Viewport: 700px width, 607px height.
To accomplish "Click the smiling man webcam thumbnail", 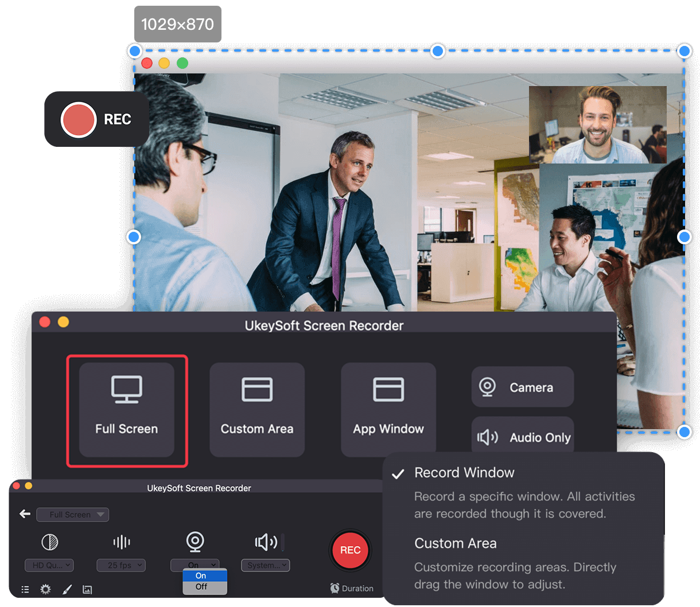I will [598, 124].
